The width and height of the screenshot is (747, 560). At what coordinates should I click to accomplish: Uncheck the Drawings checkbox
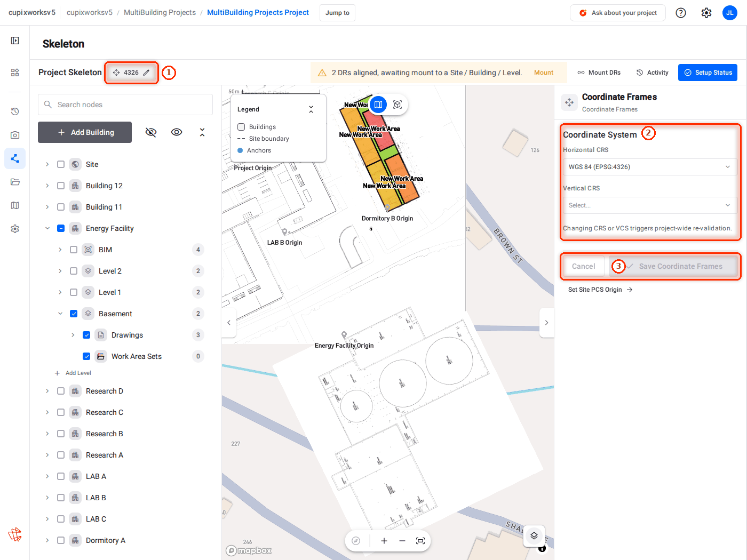[x=86, y=335]
